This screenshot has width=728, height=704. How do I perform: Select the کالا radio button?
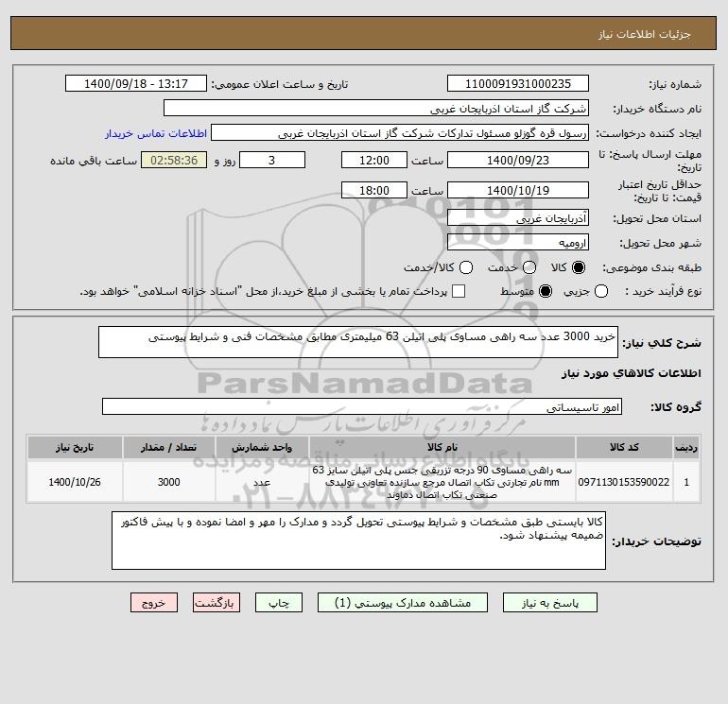pyautogui.click(x=579, y=267)
